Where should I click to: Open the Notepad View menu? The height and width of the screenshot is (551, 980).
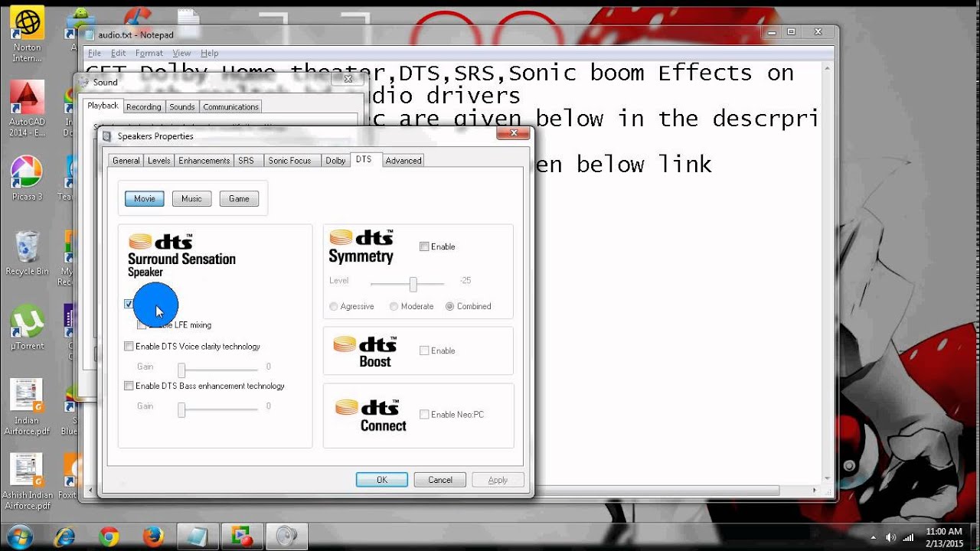tap(181, 53)
